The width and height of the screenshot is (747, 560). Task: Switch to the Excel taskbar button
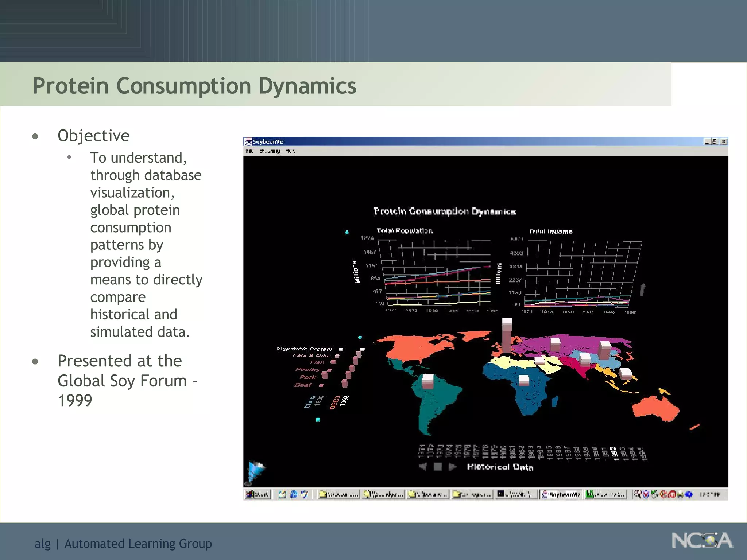(606, 494)
